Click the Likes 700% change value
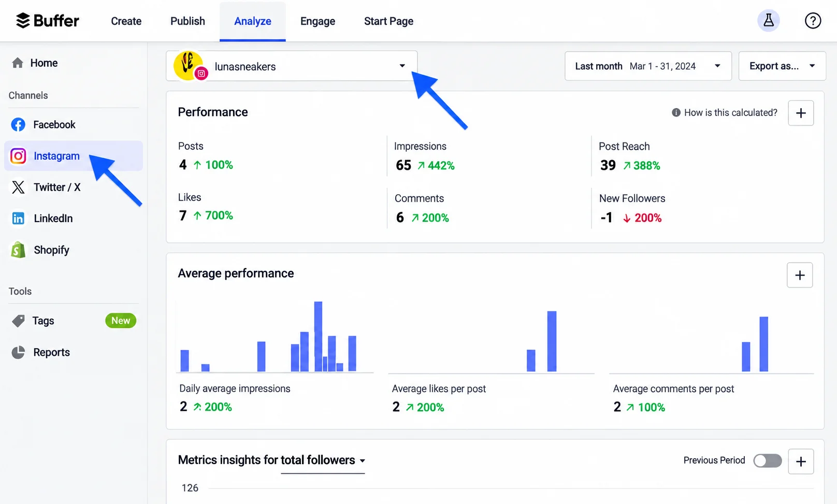This screenshot has width=837, height=504. click(213, 215)
